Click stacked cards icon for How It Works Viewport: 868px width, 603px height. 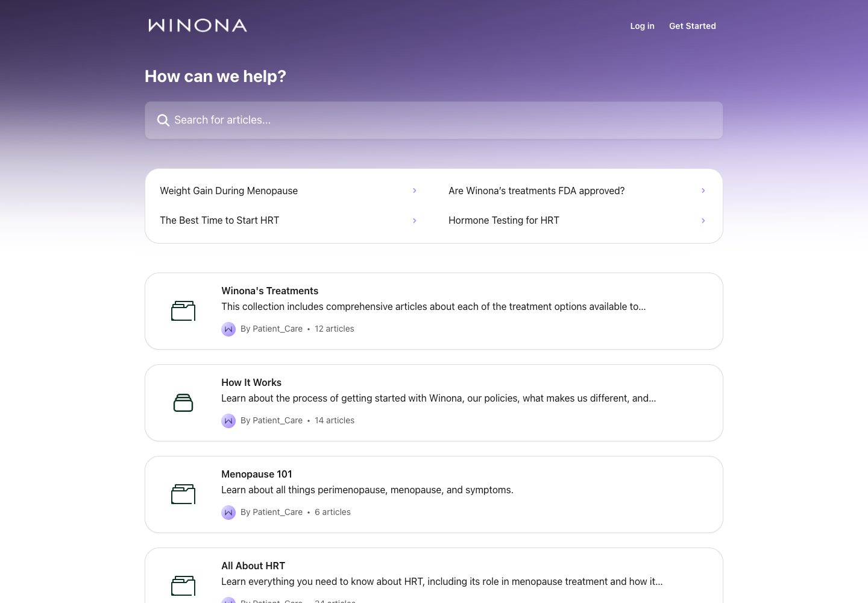tap(183, 403)
